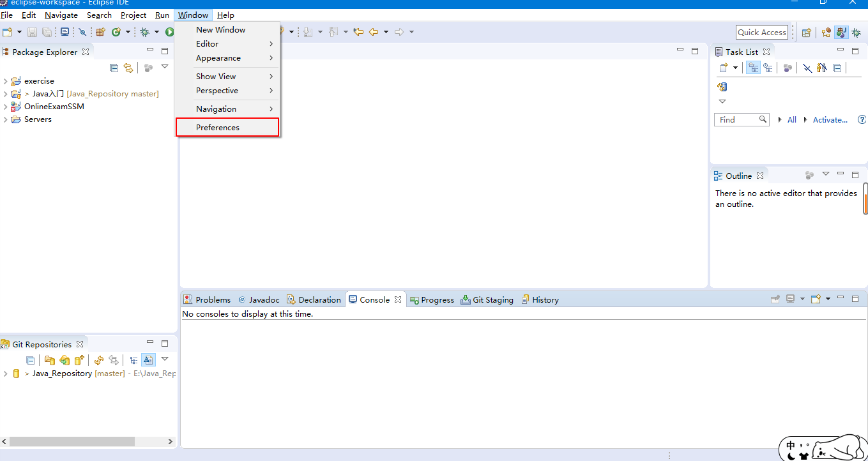
Task: Click the Open Perspective icon
Action: point(807,33)
